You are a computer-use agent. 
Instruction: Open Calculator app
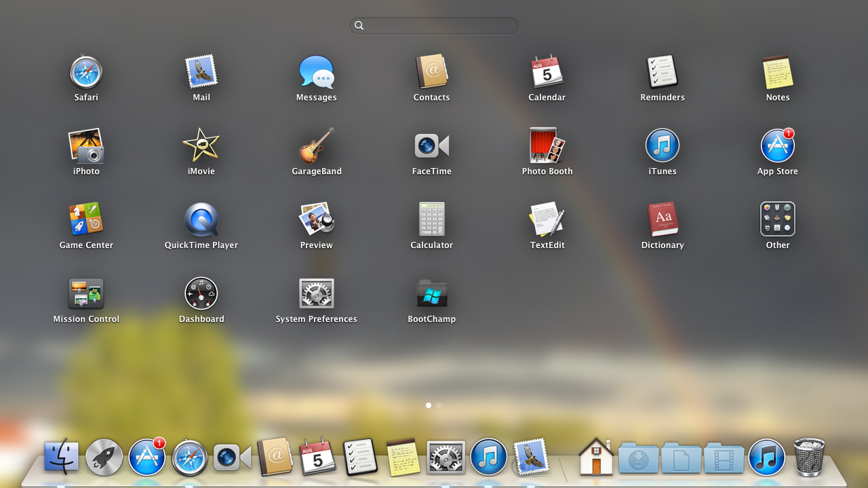pos(432,220)
